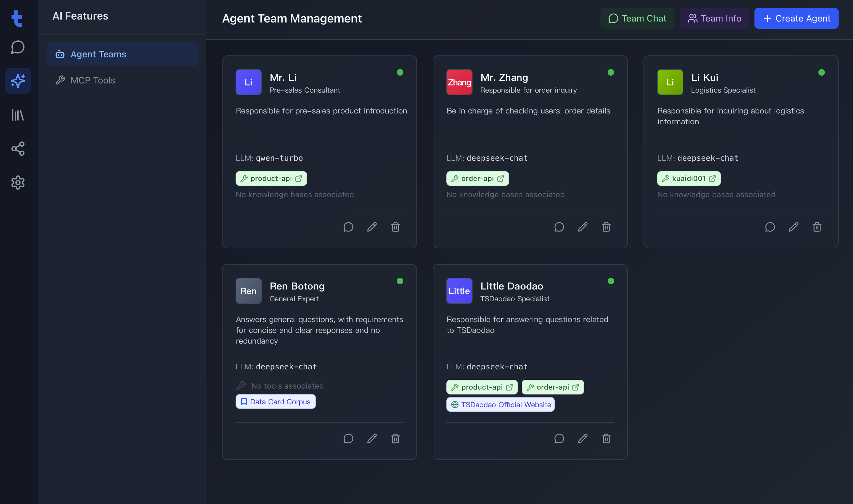Delete the Mr. Li agent
This screenshot has width=853, height=504.
click(395, 227)
